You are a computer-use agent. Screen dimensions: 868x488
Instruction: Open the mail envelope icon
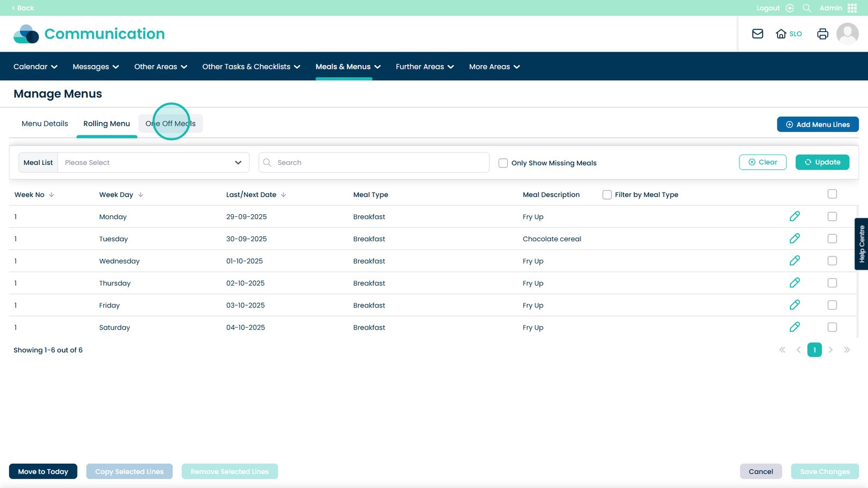tap(757, 34)
